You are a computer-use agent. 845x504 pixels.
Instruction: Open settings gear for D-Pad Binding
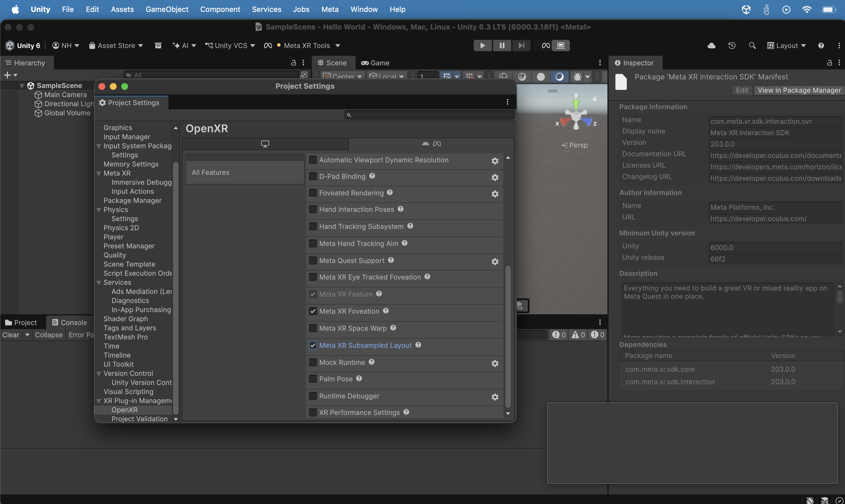pos(495,177)
